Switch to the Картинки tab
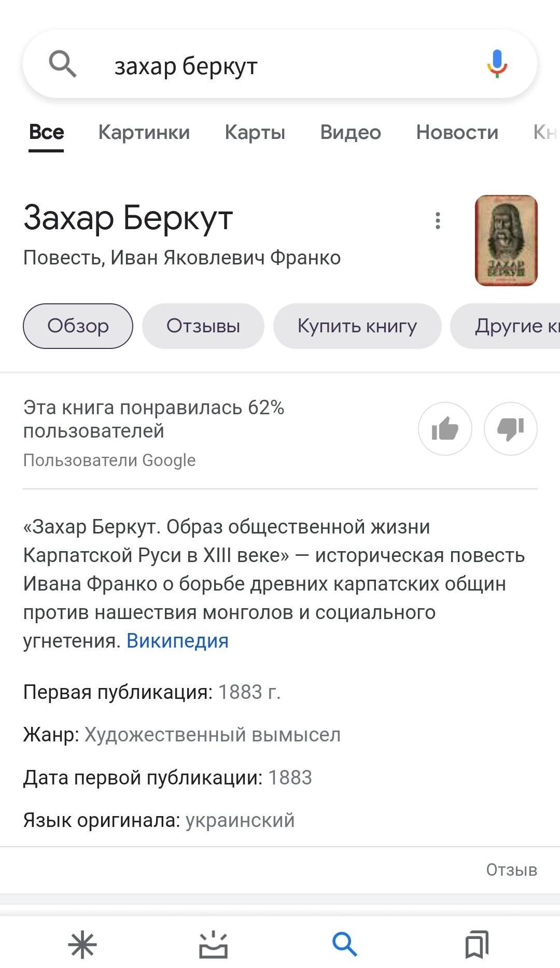This screenshot has width=560, height=968. (144, 132)
